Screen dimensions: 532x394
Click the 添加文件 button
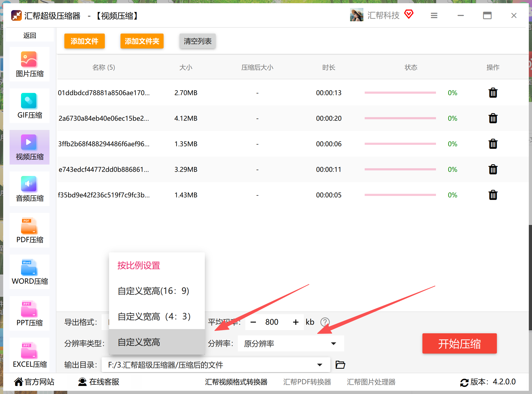pos(85,41)
